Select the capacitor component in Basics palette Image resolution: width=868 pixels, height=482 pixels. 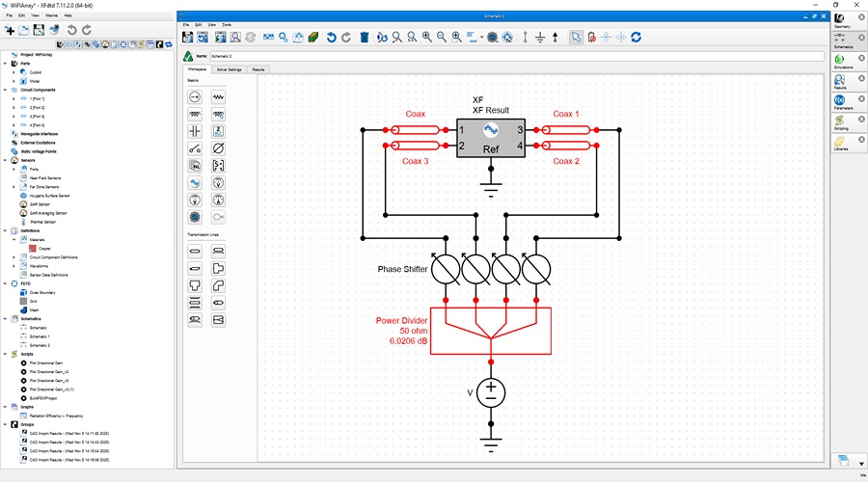pyautogui.click(x=195, y=131)
